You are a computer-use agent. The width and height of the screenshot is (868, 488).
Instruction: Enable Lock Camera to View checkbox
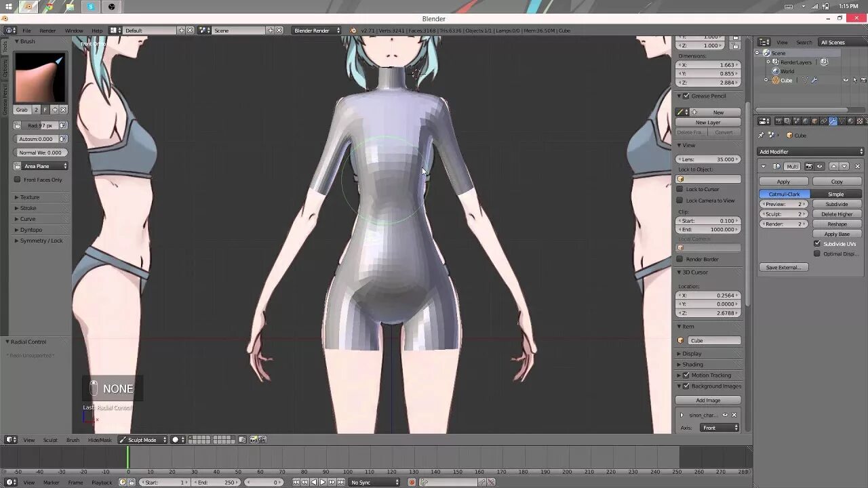point(680,201)
